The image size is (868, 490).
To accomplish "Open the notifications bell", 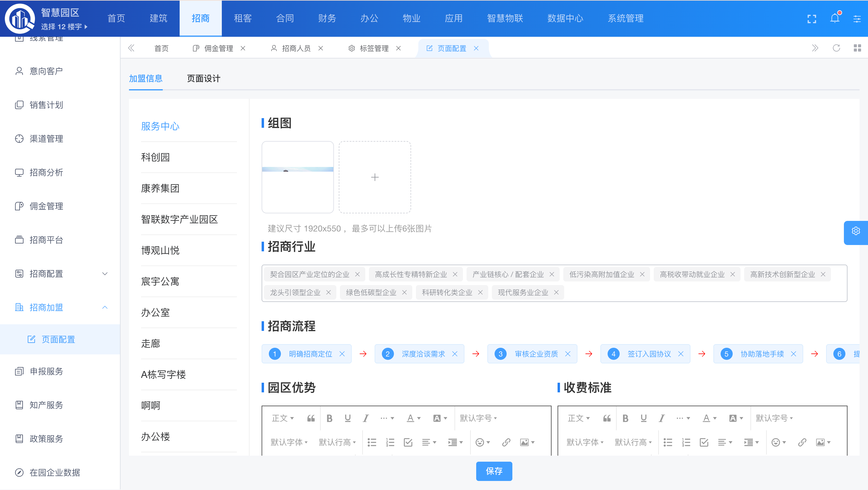I will pos(835,18).
